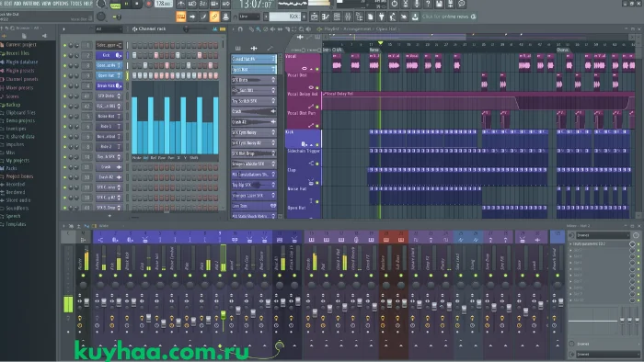This screenshot has height=362, width=644.
Task: Expand Mixer presets folder
Action: point(19,87)
